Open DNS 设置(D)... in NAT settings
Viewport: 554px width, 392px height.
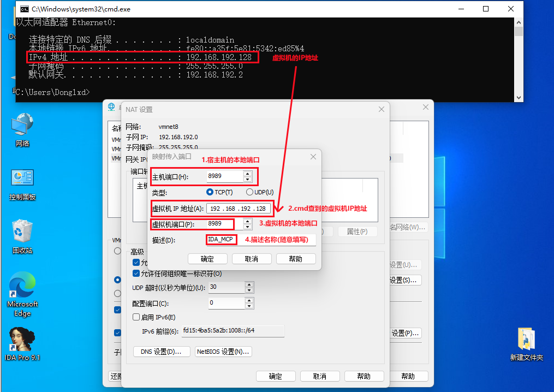click(x=162, y=352)
